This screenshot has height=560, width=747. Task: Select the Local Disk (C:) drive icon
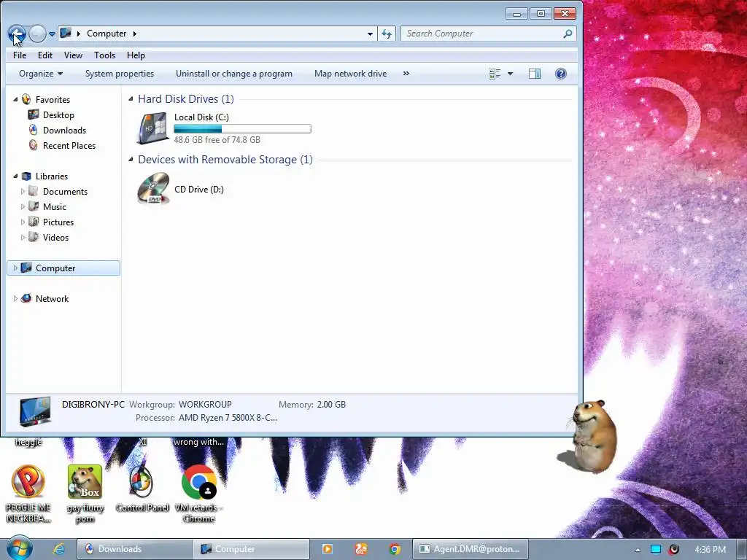(x=152, y=128)
